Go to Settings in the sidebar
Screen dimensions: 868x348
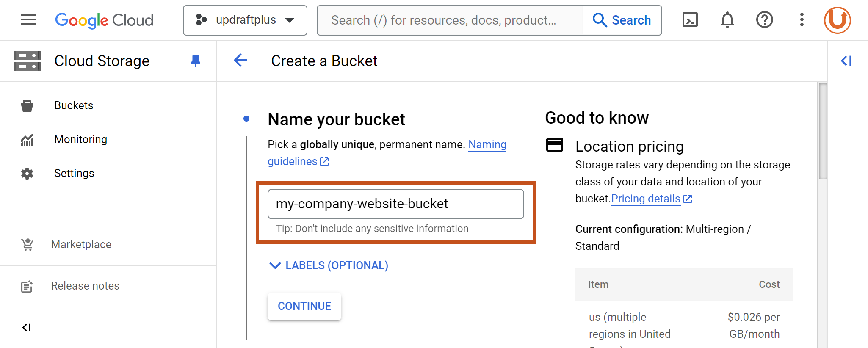click(x=74, y=173)
